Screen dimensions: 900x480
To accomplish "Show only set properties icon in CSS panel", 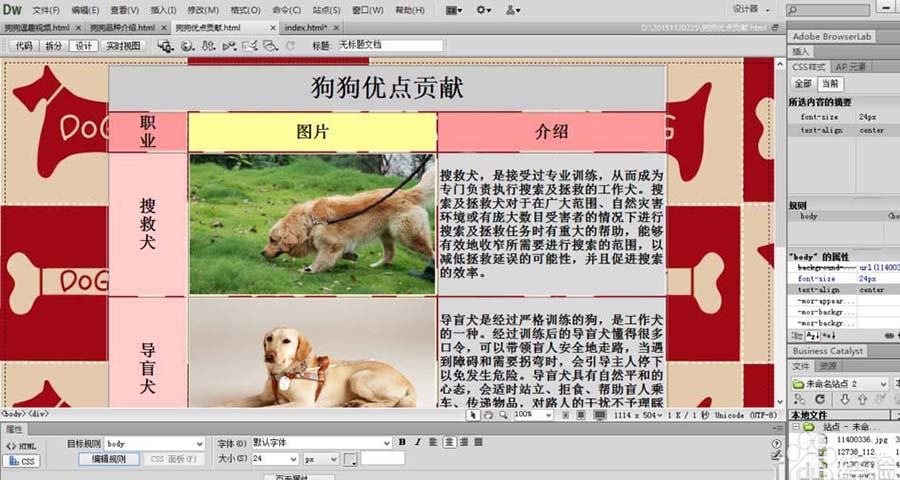I will coord(828,335).
